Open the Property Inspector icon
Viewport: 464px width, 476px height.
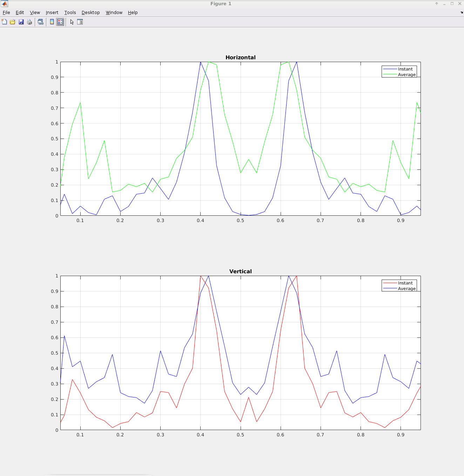[80, 22]
